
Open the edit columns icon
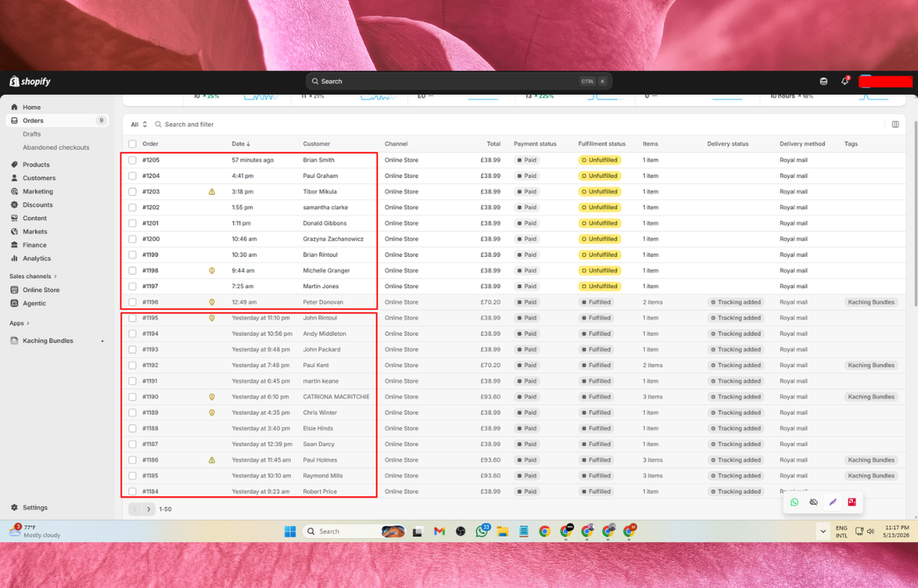click(x=896, y=125)
